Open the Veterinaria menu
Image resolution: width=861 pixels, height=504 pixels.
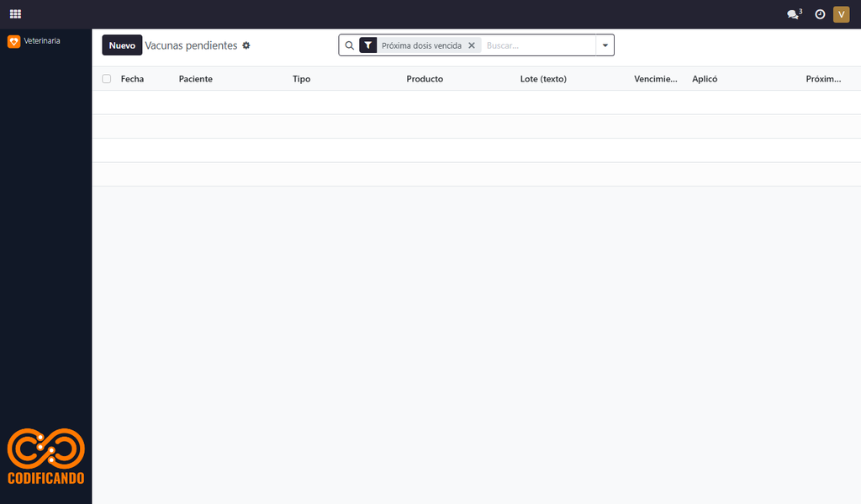(42, 41)
